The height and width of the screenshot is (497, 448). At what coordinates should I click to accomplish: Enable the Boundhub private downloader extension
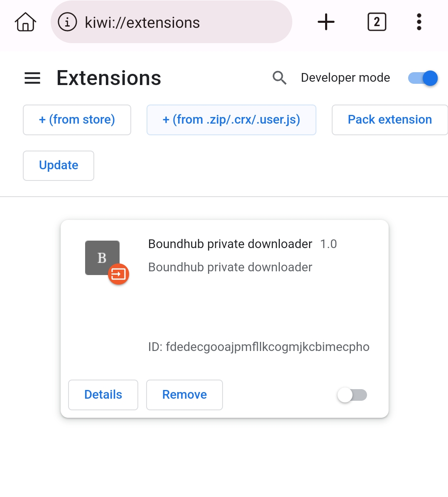352,395
